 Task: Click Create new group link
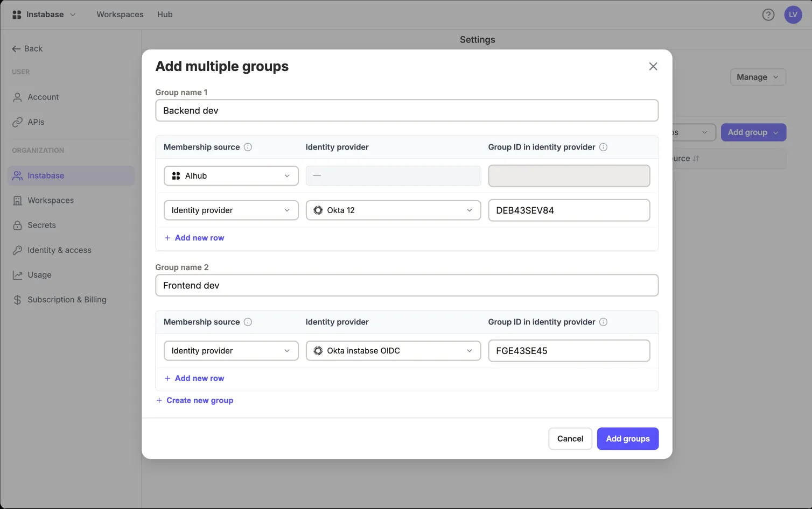pyautogui.click(x=194, y=400)
